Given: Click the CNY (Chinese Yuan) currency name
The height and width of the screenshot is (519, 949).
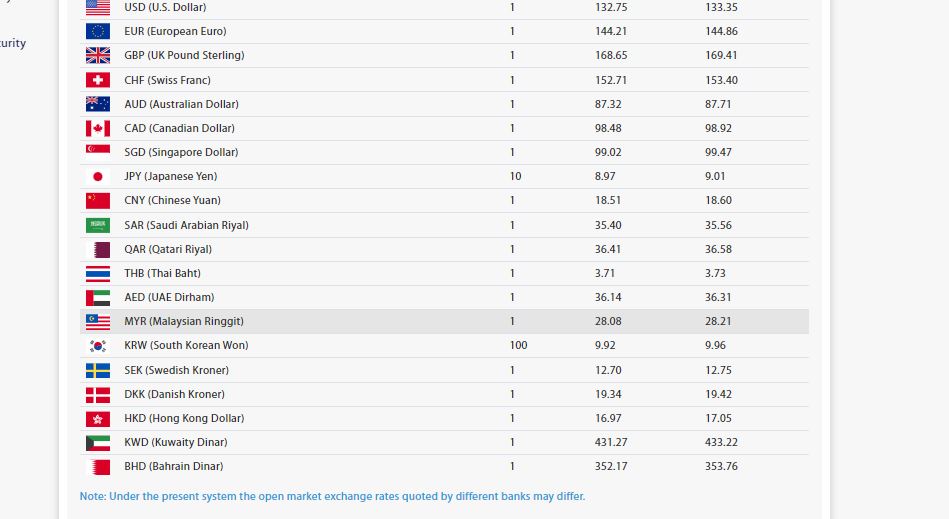Looking at the screenshot, I should click(x=171, y=200).
